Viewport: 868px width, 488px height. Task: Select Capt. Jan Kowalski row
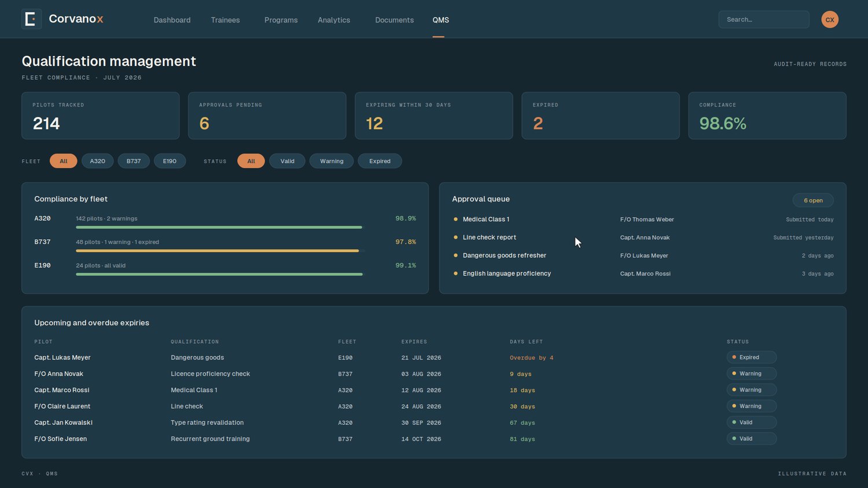click(434, 423)
